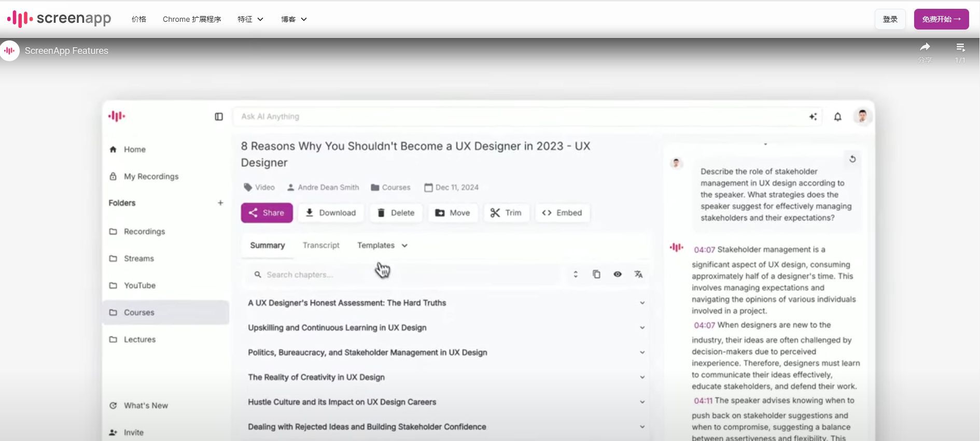Image resolution: width=980 pixels, height=441 pixels.
Task: Select the Courses folder
Action: pos(165,312)
